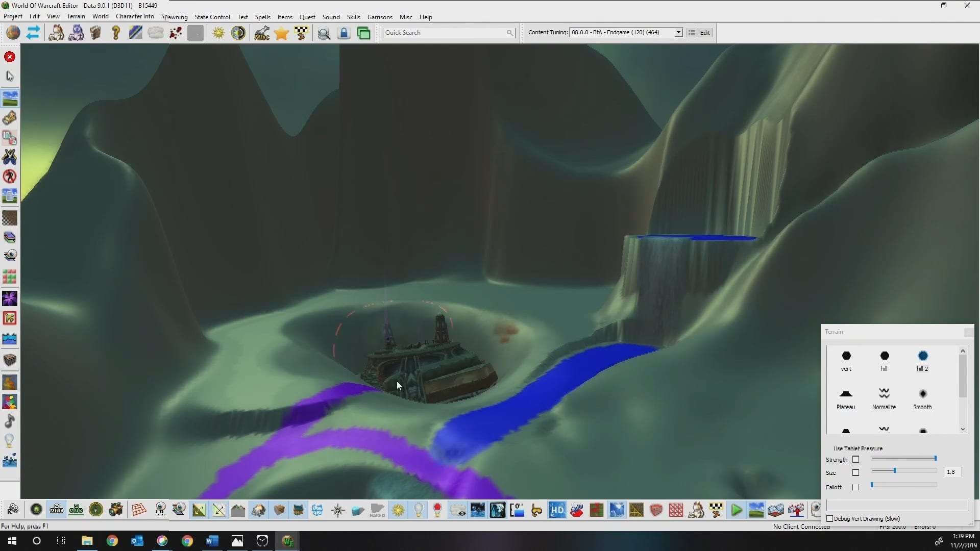This screenshot has width=980, height=551.
Task: Click into the Quick Search field
Action: coord(444,33)
